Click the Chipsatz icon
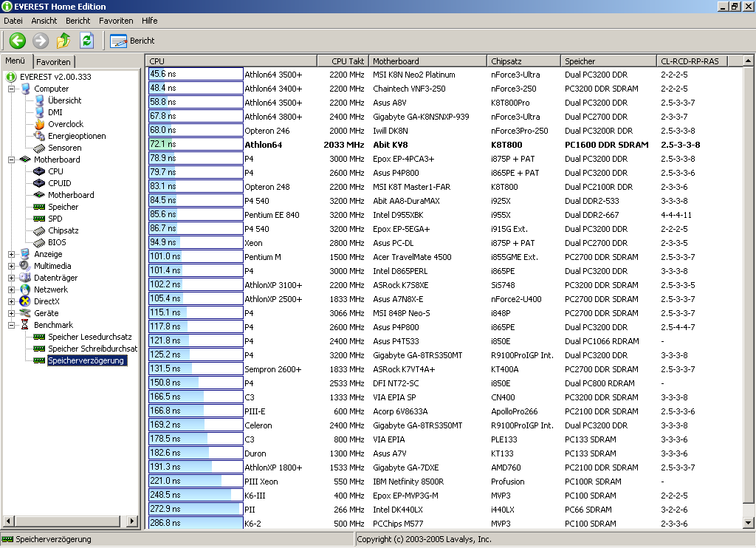The width and height of the screenshot is (756, 548). 39,230
